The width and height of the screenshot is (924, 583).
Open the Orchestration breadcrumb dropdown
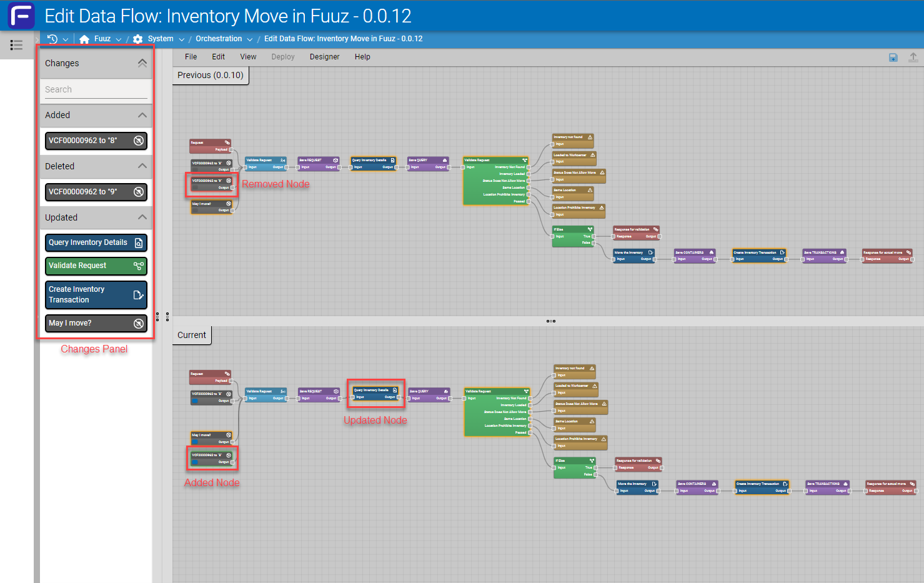[x=250, y=39]
